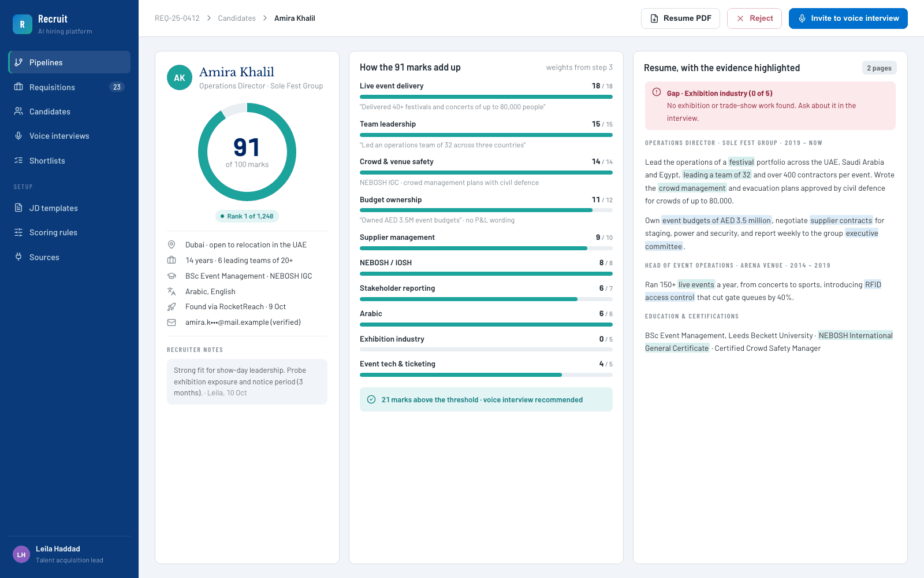Click the 23 requisitions count badge
The height and width of the screenshot is (578, 924).
coord(117,87)
